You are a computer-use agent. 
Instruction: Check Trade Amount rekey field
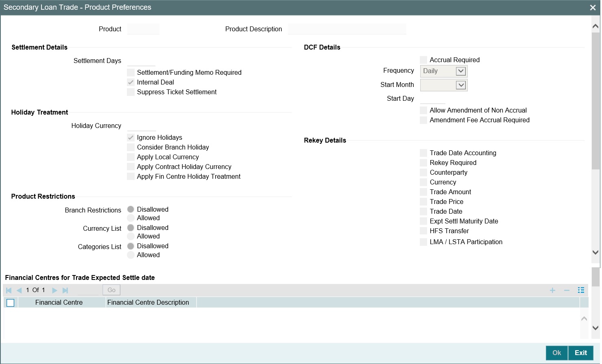(423, 192)
